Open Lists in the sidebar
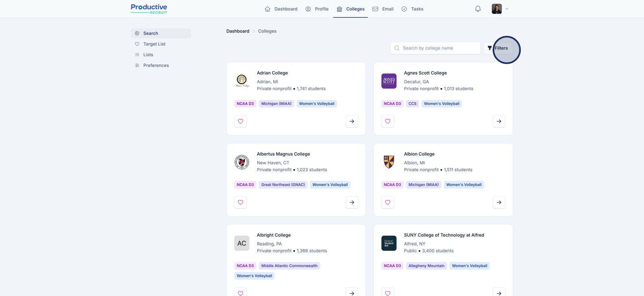Image resolution: width=644 pixels, height=296 pixels. click(x=161, y=55)
